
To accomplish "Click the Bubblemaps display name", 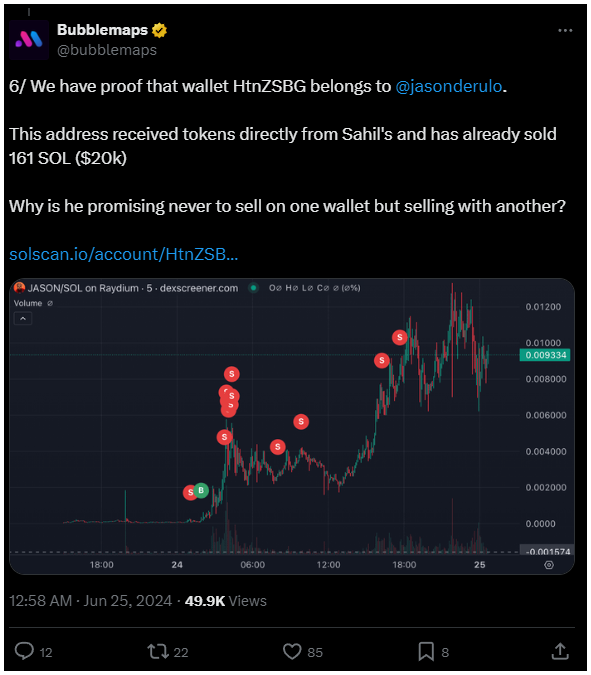I will click(102, 30).
